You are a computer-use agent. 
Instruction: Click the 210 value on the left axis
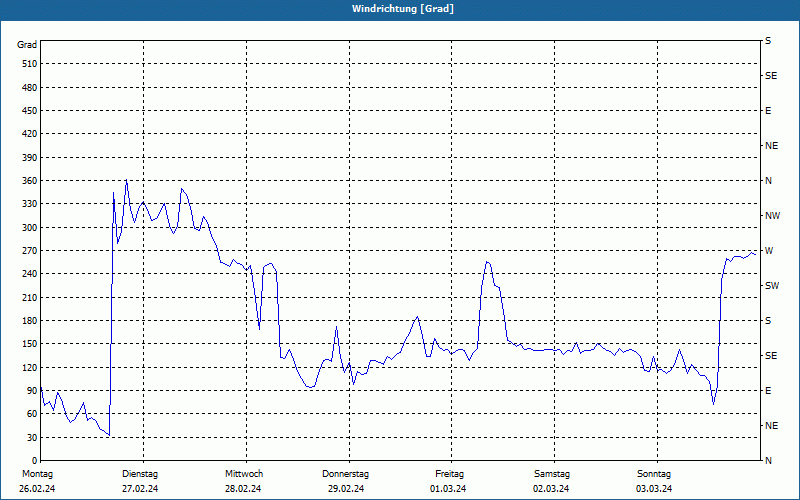(30, 297)
